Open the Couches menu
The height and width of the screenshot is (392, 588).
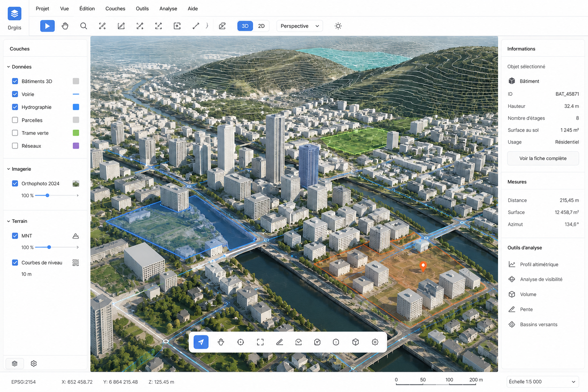point(115,8)
